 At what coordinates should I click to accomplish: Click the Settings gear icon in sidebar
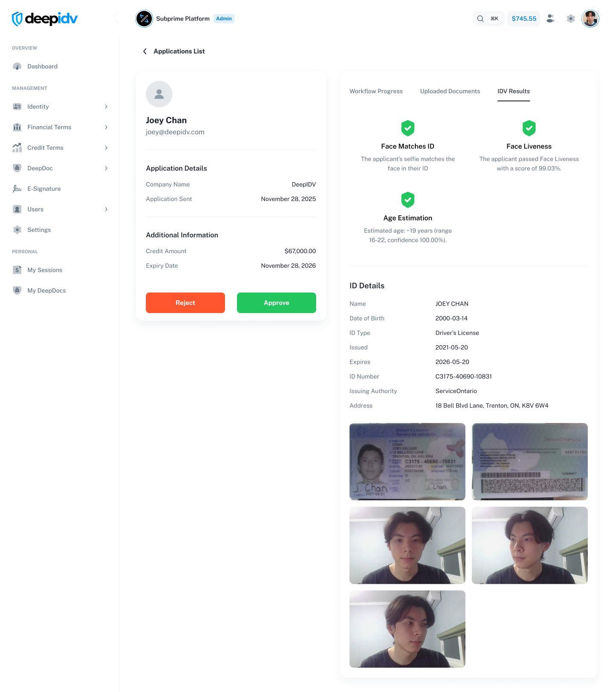17,230
